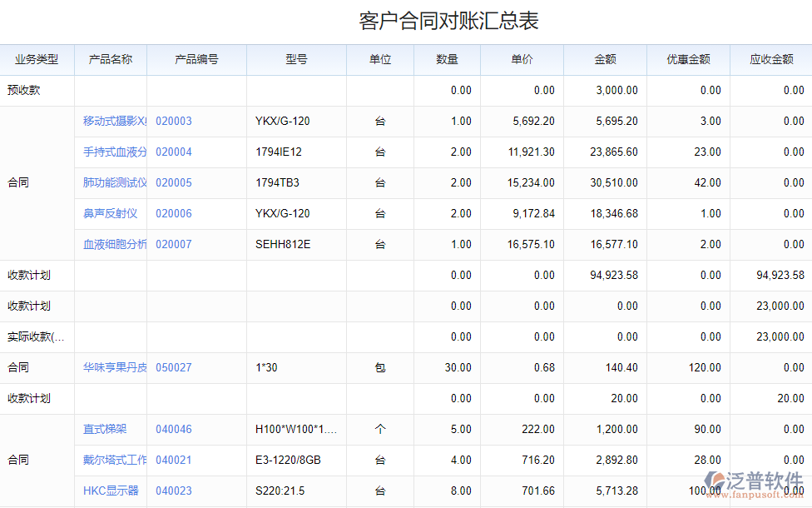Open the 华味亨果丹皮 product link

coord(115,368)
